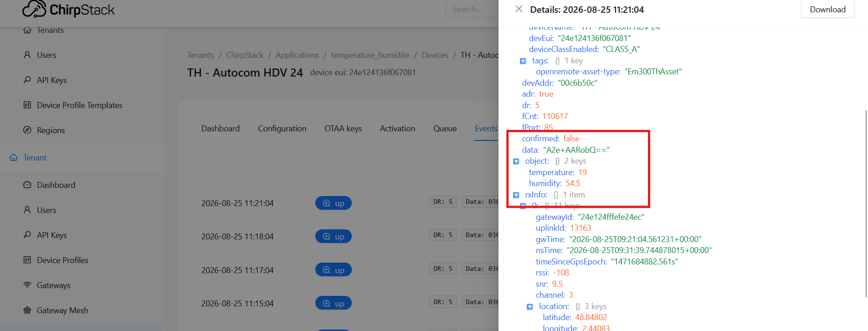Select the rssi value -108
The image size is (868, 331).
[561, 273]
